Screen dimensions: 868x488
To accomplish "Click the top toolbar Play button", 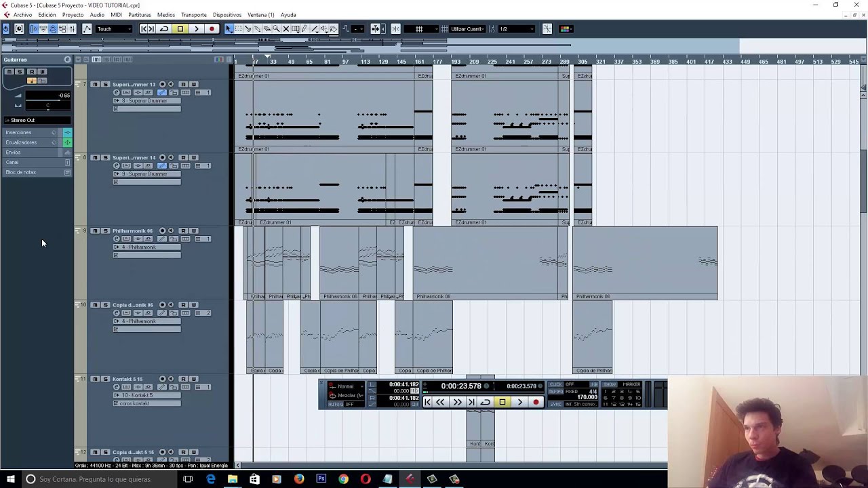I will pos(196,28).
